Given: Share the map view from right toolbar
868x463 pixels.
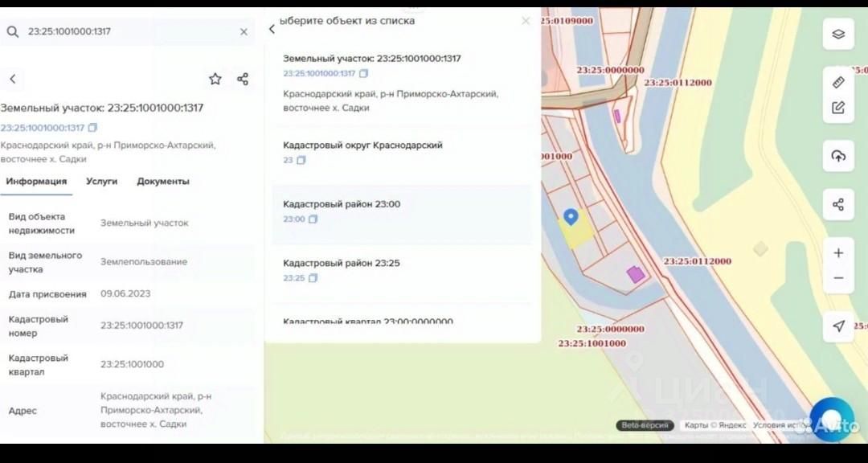Looking at the screenshot, I should pos(838,204).
